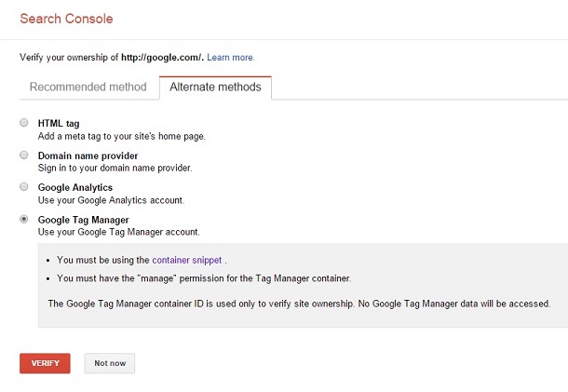Dismiss with the Not now button
The height and width of the screenshot is (392, 568).
pos(110,363)
